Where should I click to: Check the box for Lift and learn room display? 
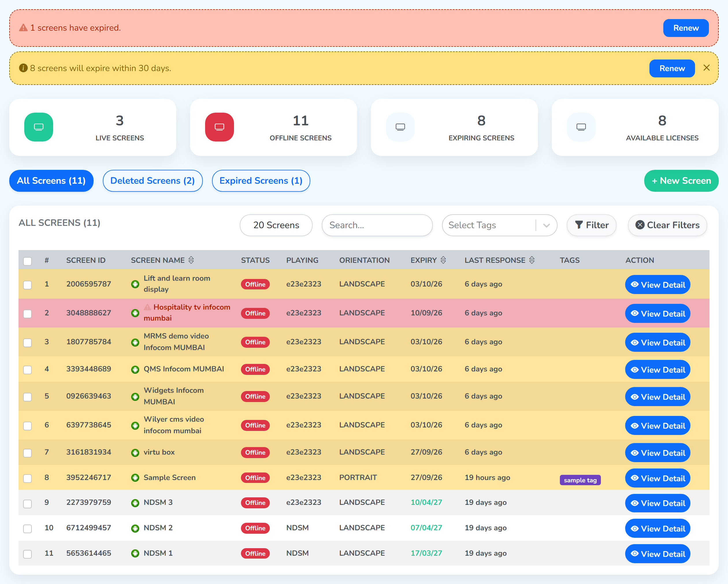pos(27,285)
